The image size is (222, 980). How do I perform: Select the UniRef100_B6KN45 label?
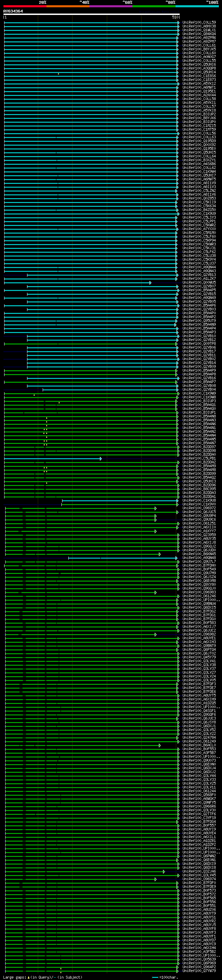[x=199, y=554]
